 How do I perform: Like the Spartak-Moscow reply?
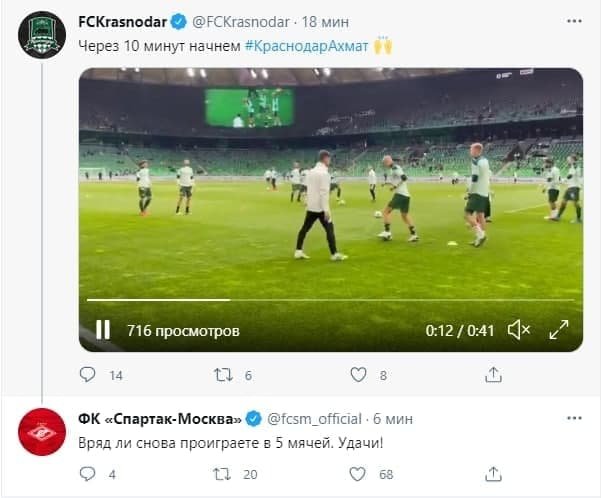pyautogui.click(x=358, y=474)
